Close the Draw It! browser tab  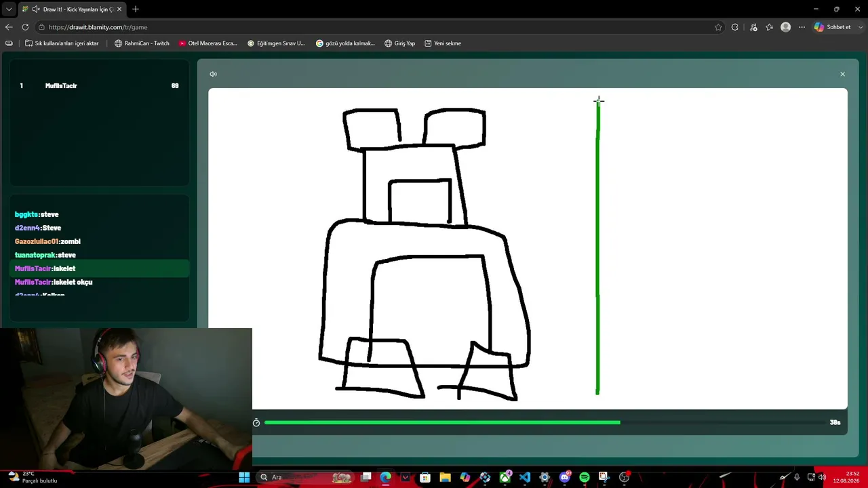(119, 9)
